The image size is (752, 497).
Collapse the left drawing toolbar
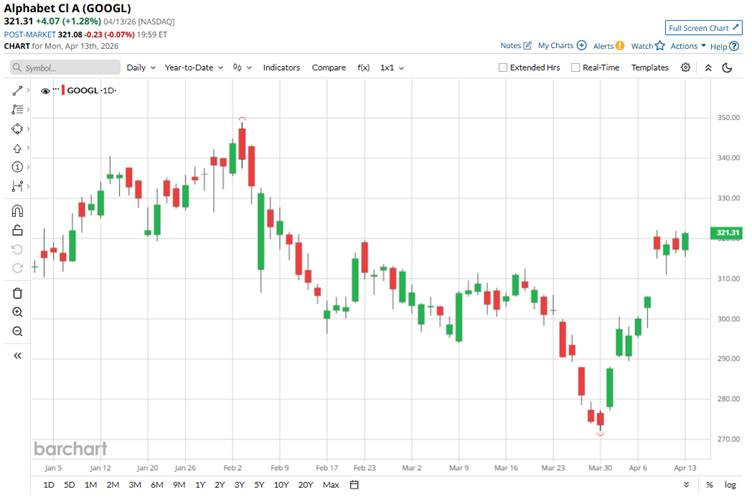tap(17, 355)
